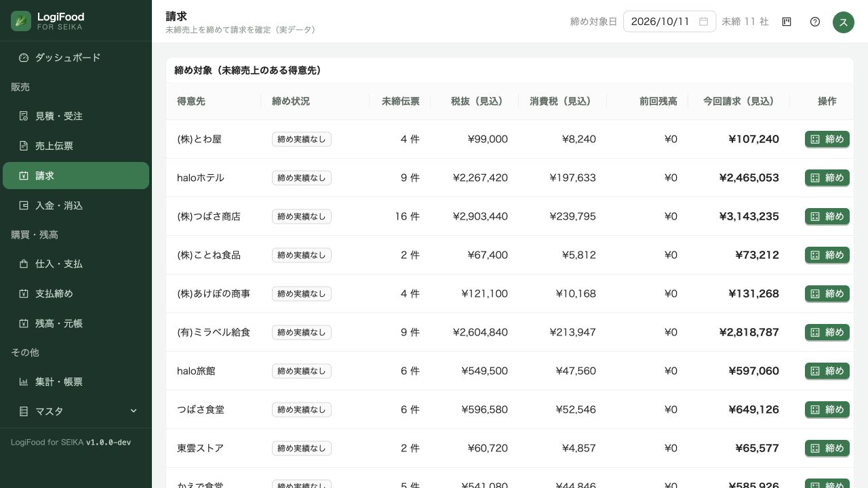The height and width of the screenshot is (488, 868).
Task: Click the 残高・元帳 ledger icon
Action: [24, 323]
